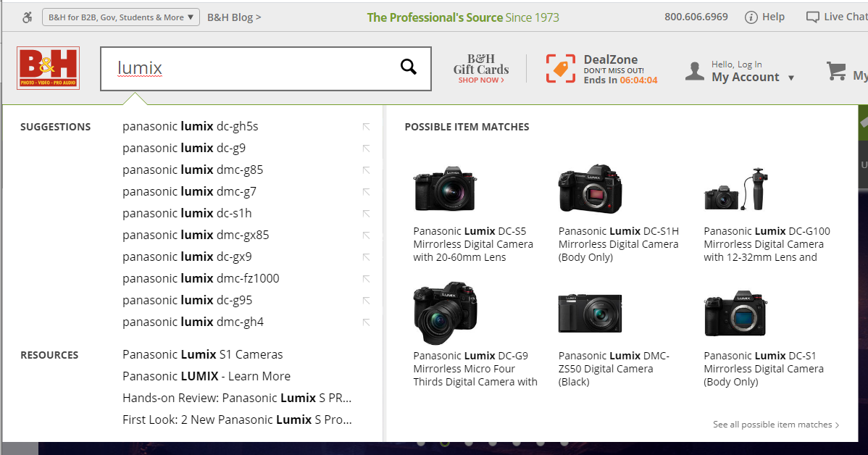Select suggestion panasonic lumix dc-gh5s
Image resolution: width=868 pixels, height=455 pixels.
point(191,126)
